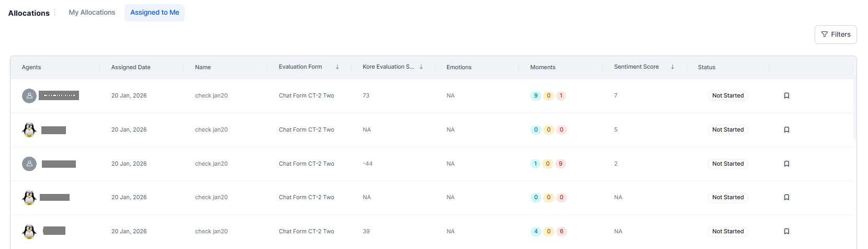Click the red moments badge showing 9
Image resolution: width=868 pixels, height=249 pixels.
point(560,164)
